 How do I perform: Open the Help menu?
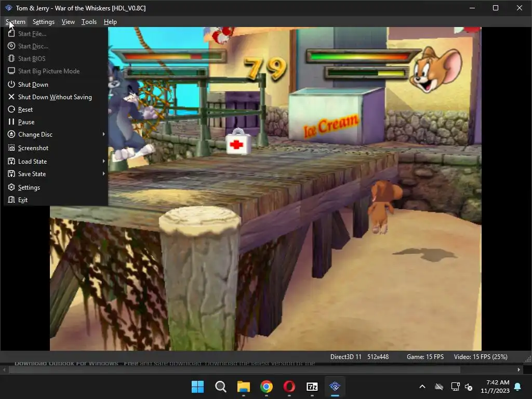pyautogui.click(x=110, y=22)
